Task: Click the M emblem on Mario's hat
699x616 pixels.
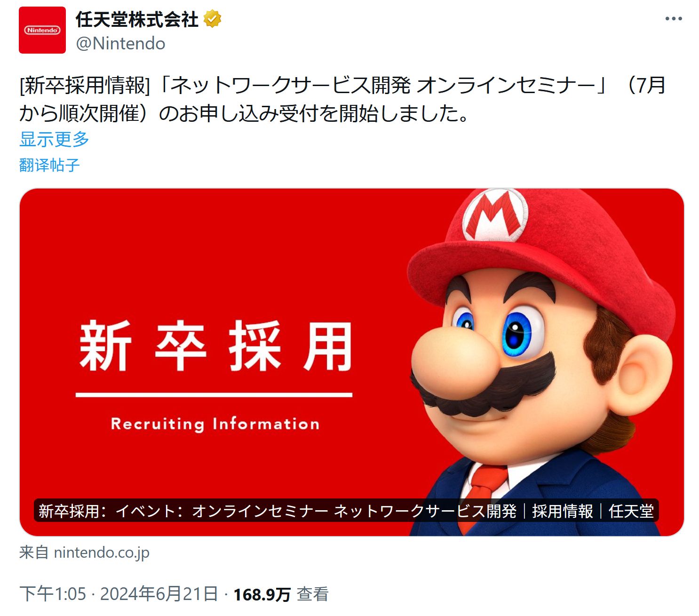Action: [x=495, y=215]
